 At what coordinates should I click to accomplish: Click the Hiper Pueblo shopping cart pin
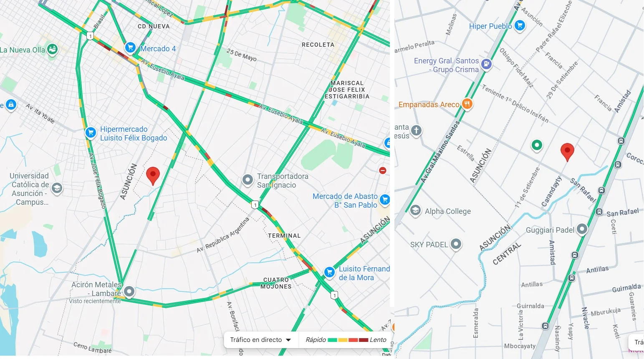520,26
